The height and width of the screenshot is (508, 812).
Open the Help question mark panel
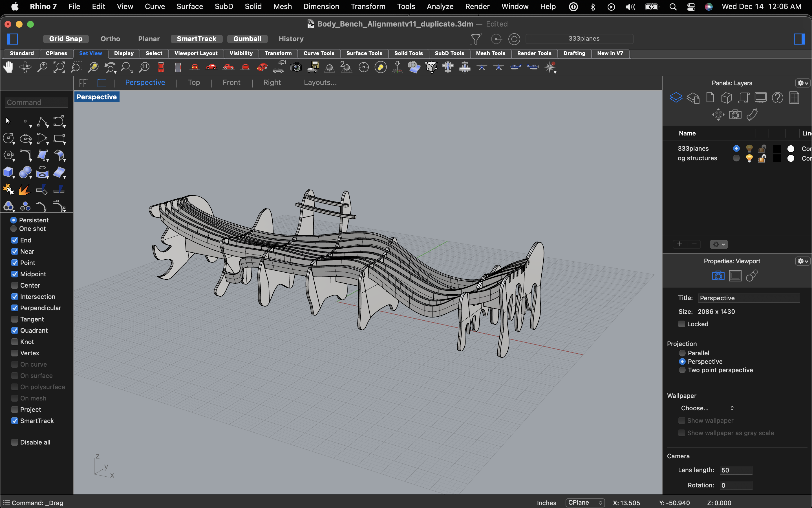[777, 98]
